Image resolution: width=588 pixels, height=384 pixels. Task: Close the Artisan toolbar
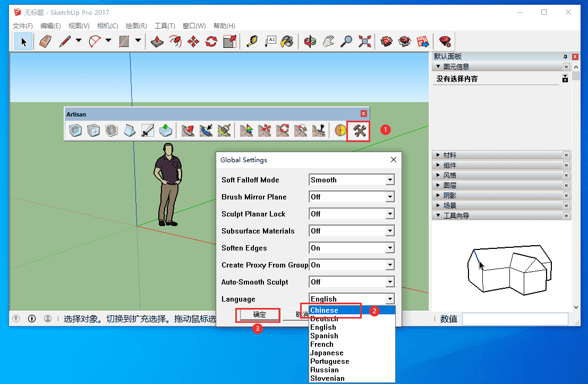[x=363, y=113]
